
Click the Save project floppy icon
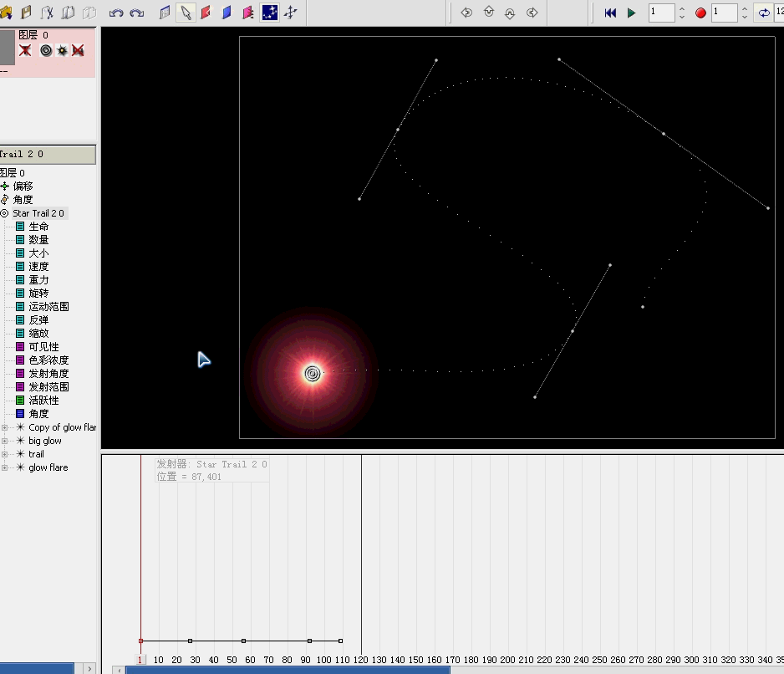coord(27,12)
